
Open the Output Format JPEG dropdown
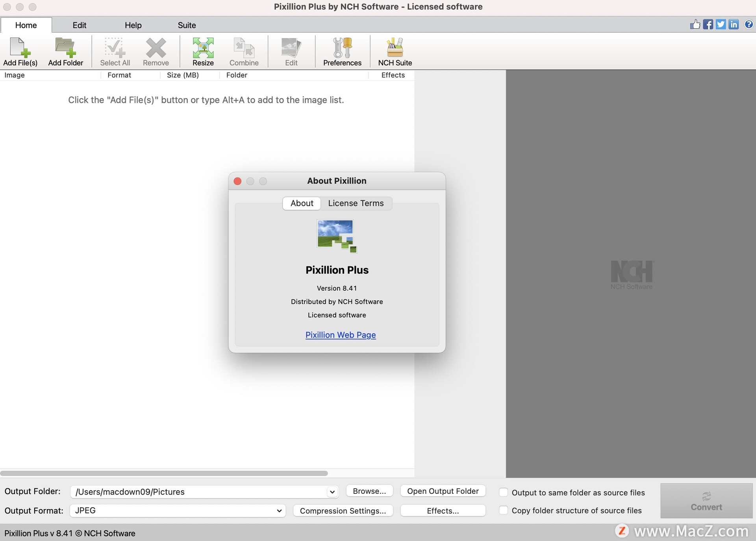click(x=178, y=511)
